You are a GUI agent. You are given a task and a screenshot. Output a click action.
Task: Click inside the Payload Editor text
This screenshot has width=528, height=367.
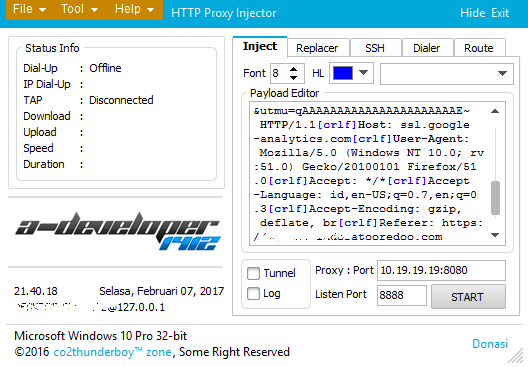click(x=369, y=174)
